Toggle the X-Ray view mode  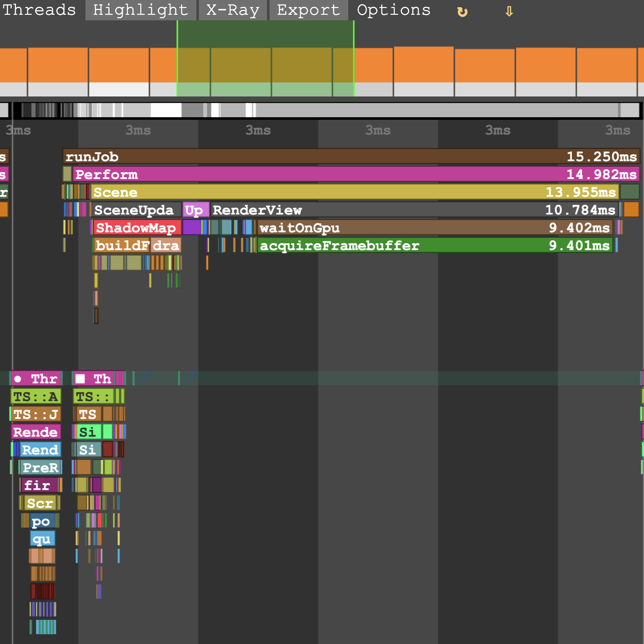click(x=233, y=10)
